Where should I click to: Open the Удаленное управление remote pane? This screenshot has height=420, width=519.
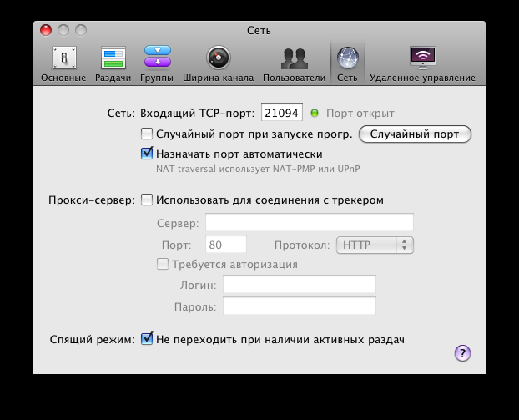tap(422, 64)
